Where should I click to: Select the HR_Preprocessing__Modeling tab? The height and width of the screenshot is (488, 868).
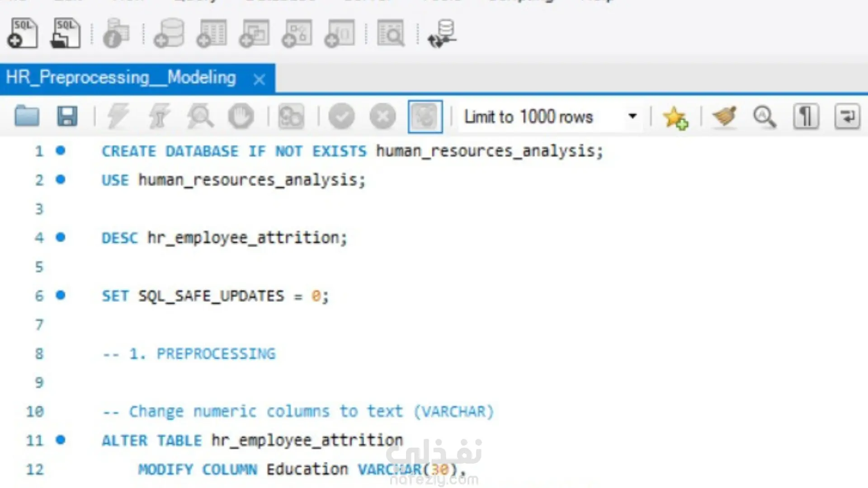point(121,78)
